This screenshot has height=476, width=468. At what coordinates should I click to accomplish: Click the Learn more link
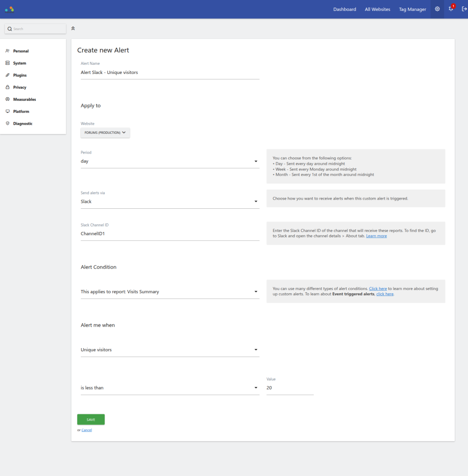[376, 236]
